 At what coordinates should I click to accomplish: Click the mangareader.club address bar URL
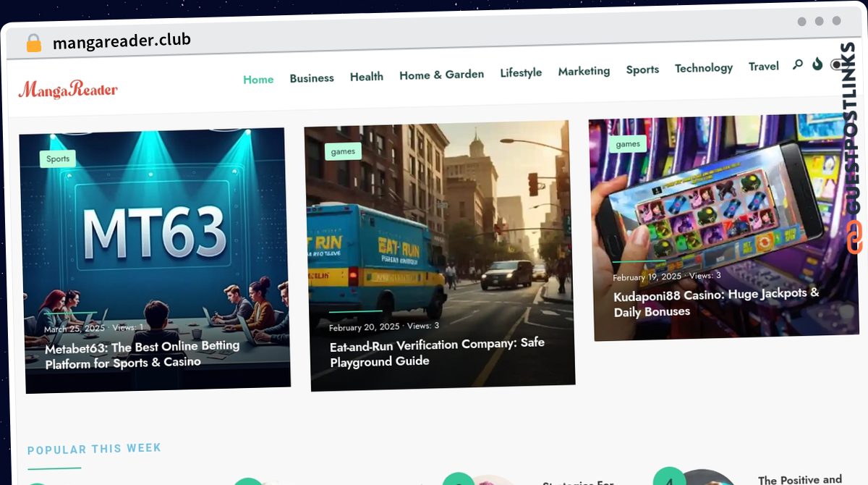point(122,41)
